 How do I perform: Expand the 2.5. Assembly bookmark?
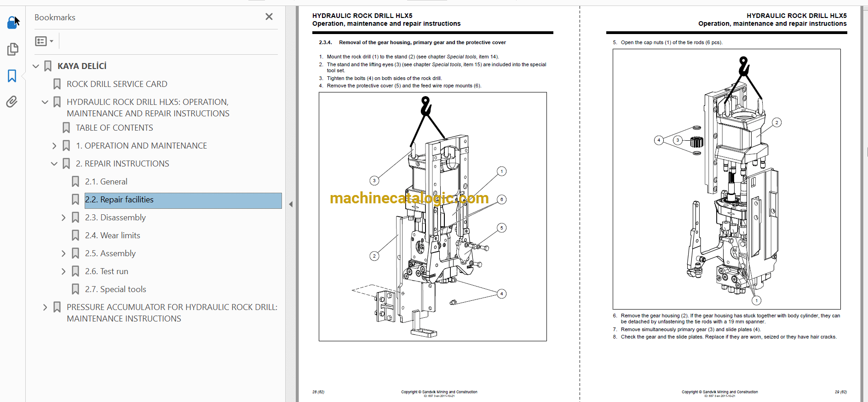pyautogui.click(x=63, y=253)
